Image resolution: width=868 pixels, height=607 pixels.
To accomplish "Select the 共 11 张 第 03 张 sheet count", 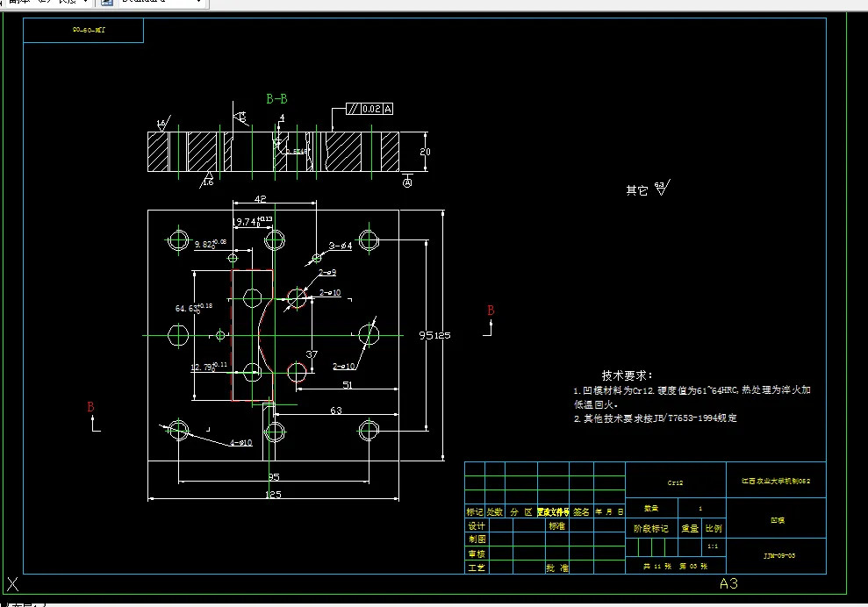I will [675, 566].
